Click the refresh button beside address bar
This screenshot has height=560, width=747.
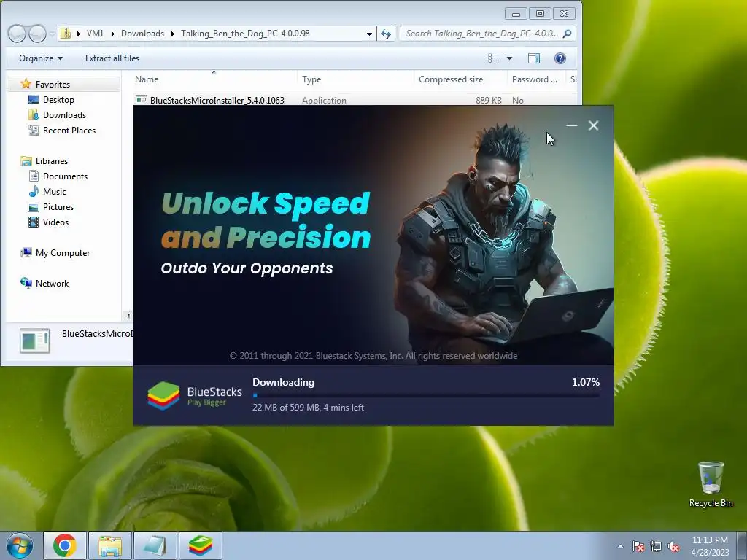pos(386,34)
